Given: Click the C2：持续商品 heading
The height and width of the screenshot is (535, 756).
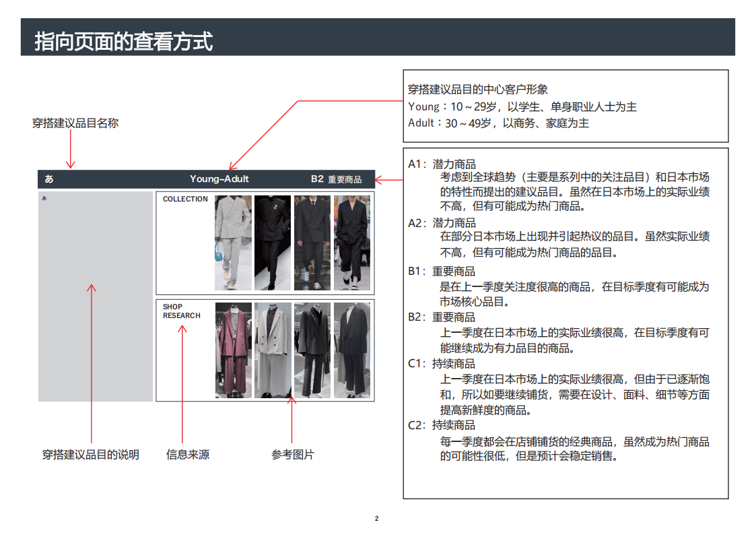Looking at the screenshot, I should tap(442, 425).
